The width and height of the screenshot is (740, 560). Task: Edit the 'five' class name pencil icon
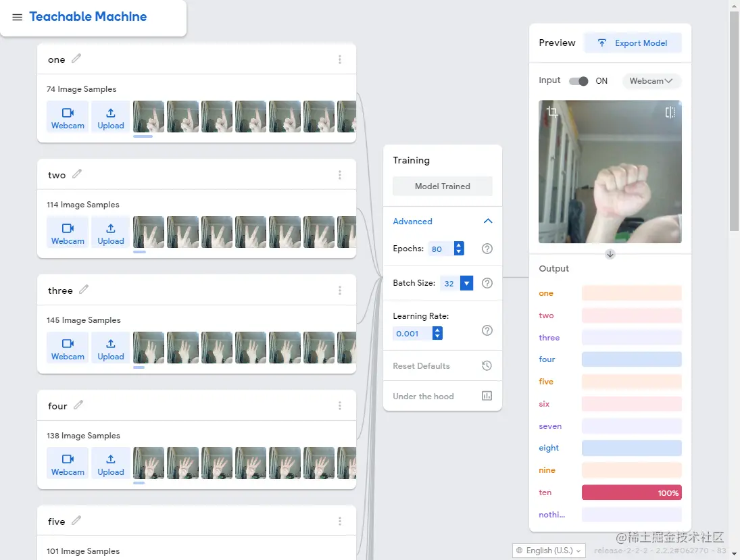[x=76, y=520]
